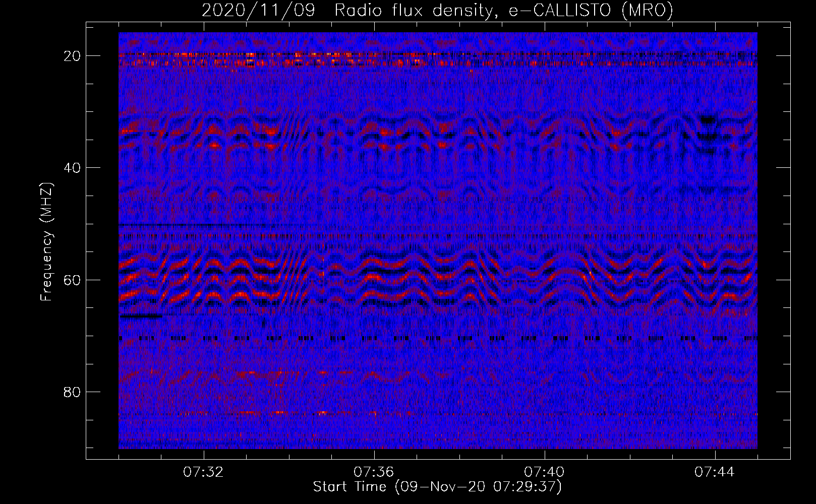The image size is (816, 504).
Task: Click the y-axis label 'Frequency (MHZ)'
Action: click(x=46, y=242)
